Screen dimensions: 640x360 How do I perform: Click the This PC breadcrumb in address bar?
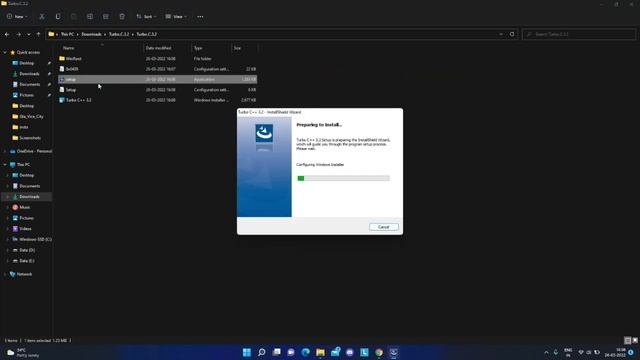point(67,34)
